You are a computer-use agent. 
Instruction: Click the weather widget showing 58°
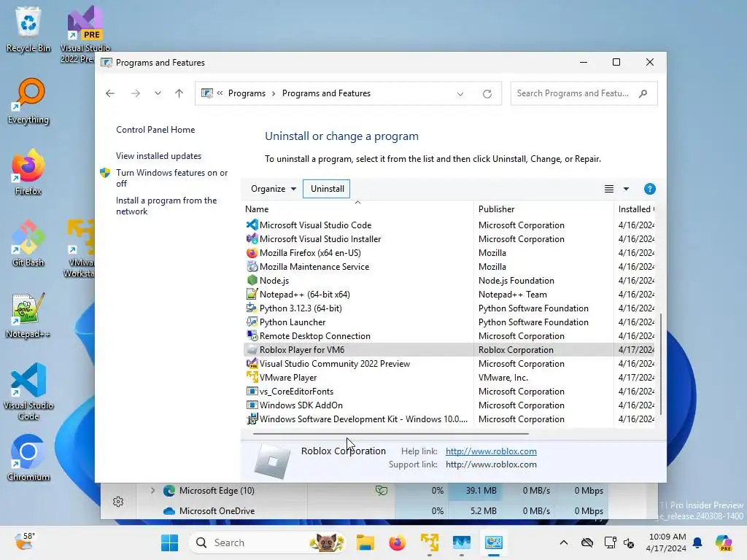[24, 542]
